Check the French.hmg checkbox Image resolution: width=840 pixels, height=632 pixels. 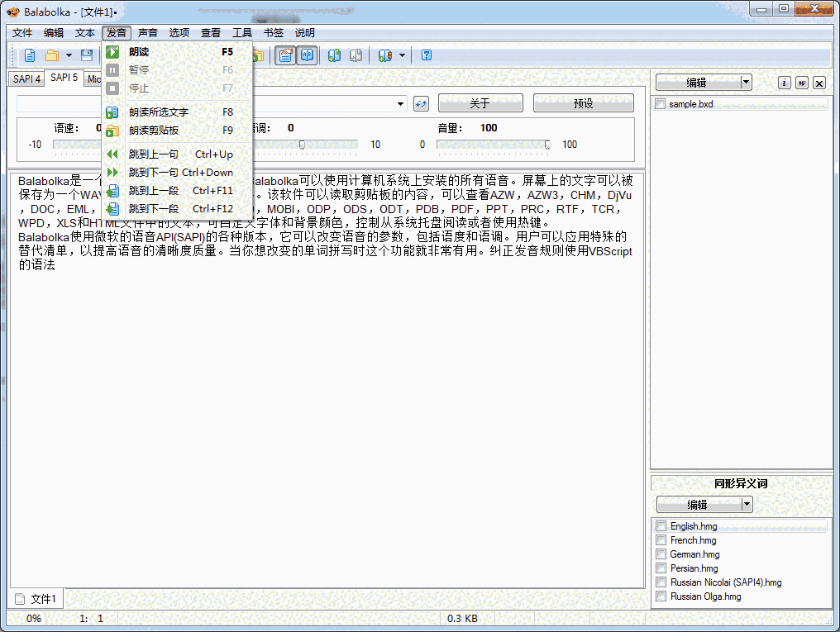coord(661,540)
